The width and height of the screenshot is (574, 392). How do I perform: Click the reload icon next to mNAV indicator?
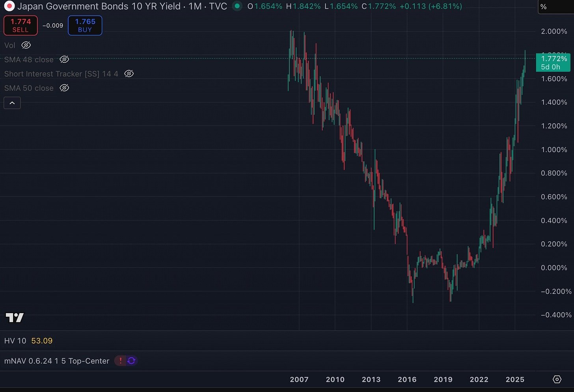point(131,360)
